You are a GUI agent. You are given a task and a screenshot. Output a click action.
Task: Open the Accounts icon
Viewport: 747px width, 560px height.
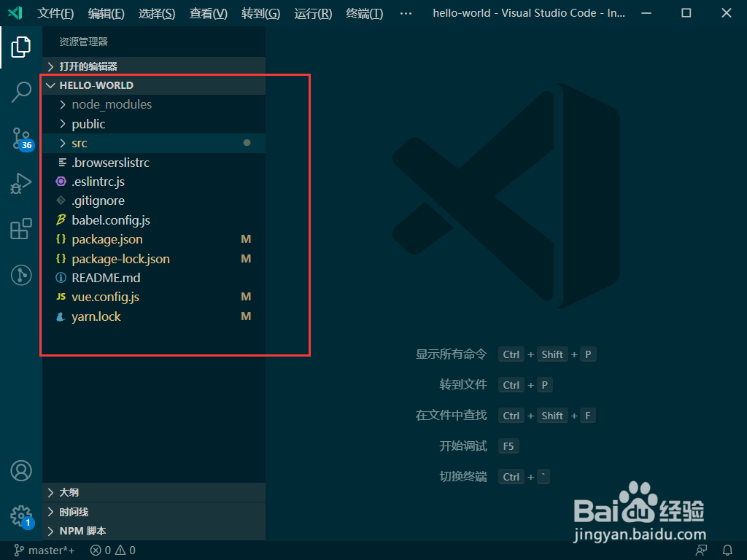tap(21, 470)
